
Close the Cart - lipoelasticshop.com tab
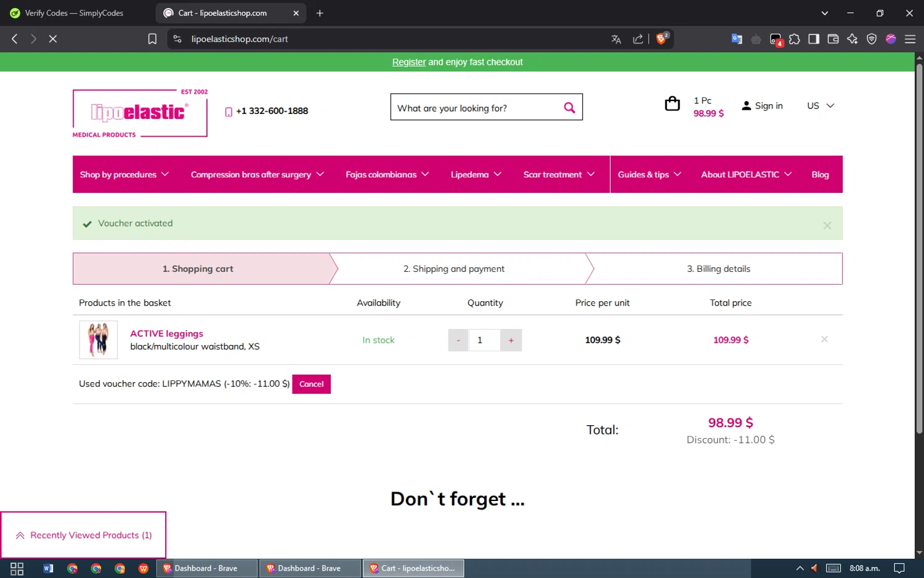tap(296, 13)
